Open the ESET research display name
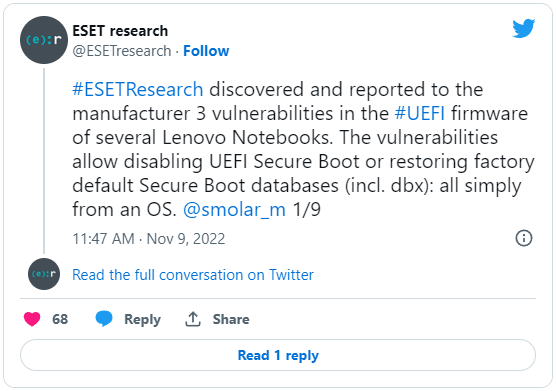556x391 pixels. pos(120,31)
